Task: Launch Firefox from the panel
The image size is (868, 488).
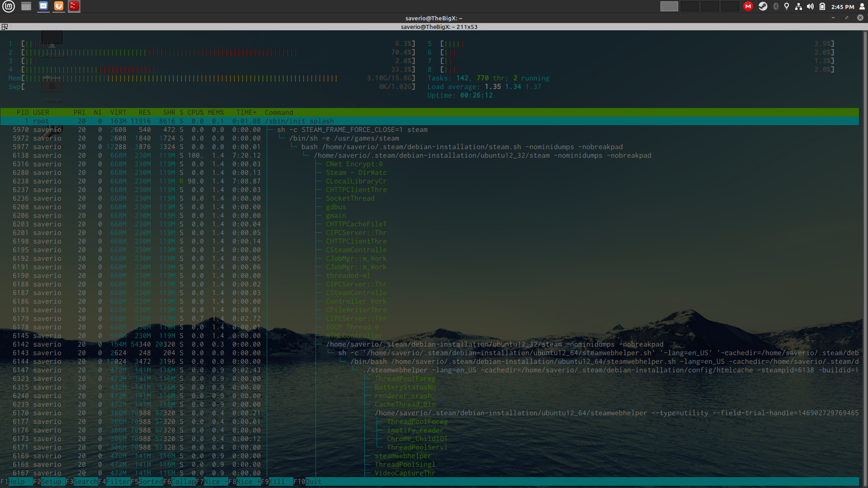Action: pyautogui.click(x=59, y=6)
